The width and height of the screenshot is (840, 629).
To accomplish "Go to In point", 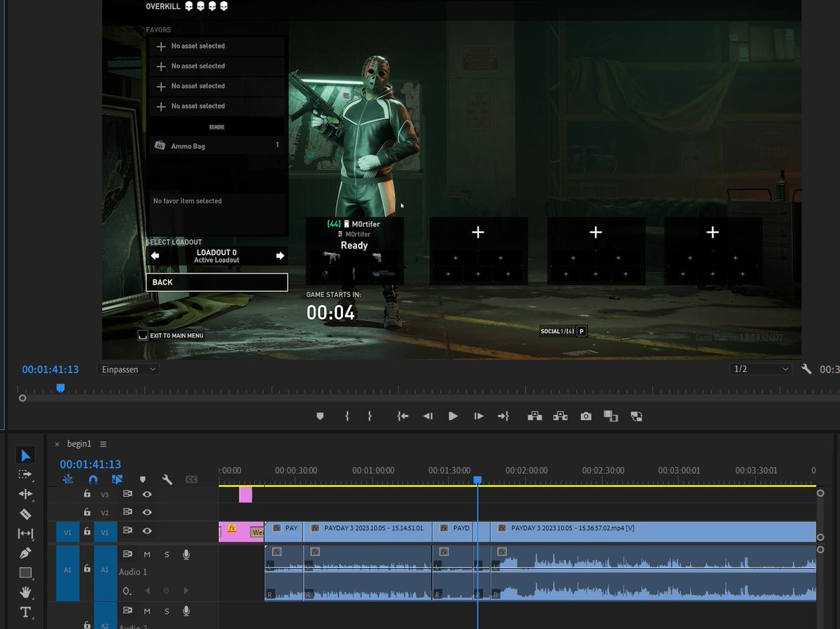I will 402,416.
